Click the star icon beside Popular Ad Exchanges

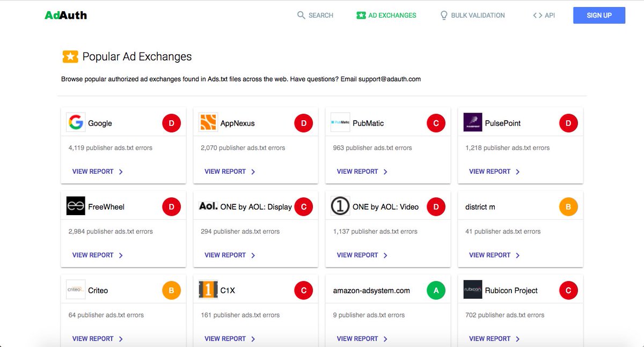click(69, 56)
